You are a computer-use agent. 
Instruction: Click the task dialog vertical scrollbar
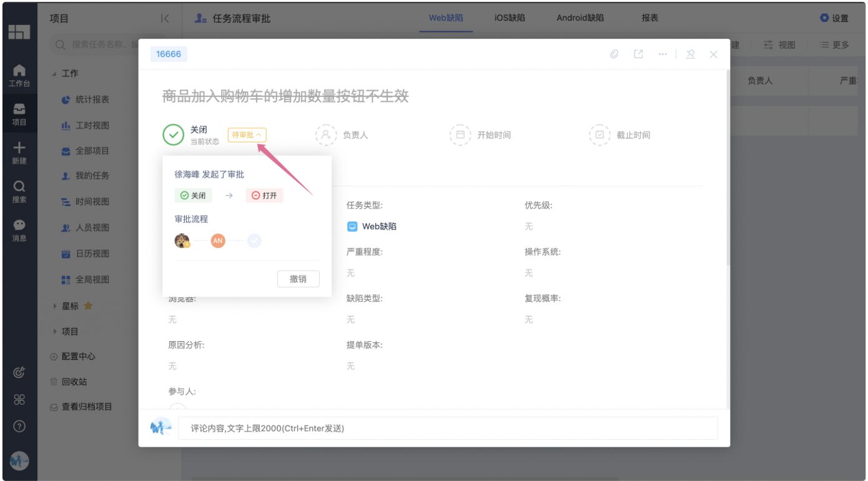coord(727,169)
